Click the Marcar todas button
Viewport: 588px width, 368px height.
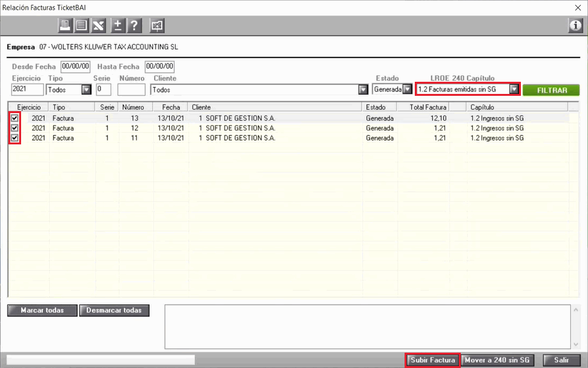42,310
